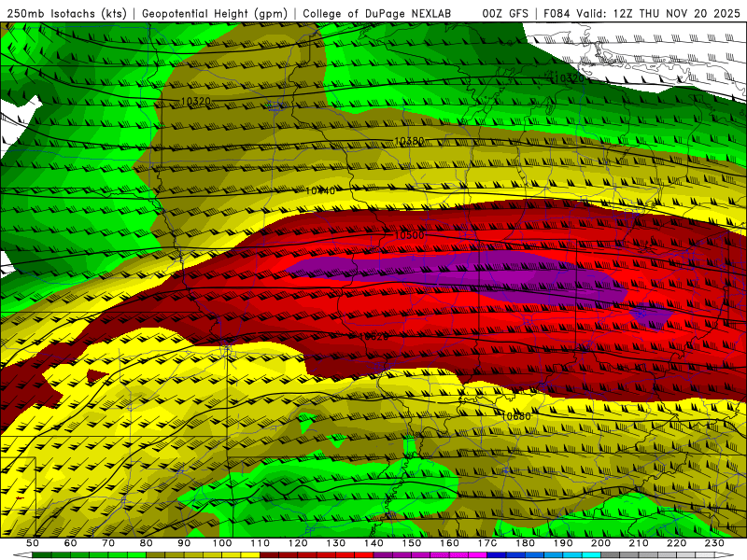
Task: Click the color bar tick label 50
Action: click(x=33, y=543)
